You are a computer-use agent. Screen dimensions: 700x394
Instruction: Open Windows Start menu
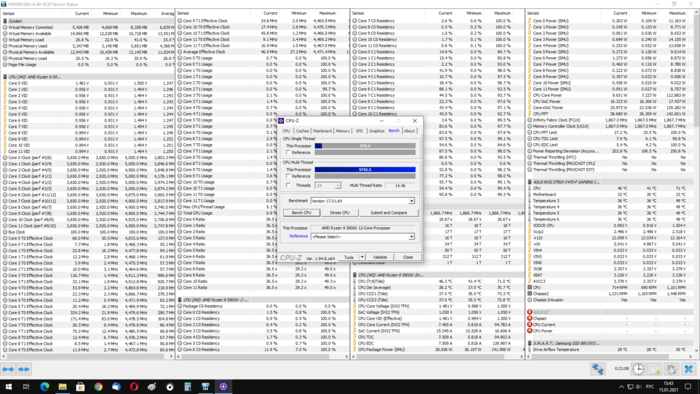[8, 386]
